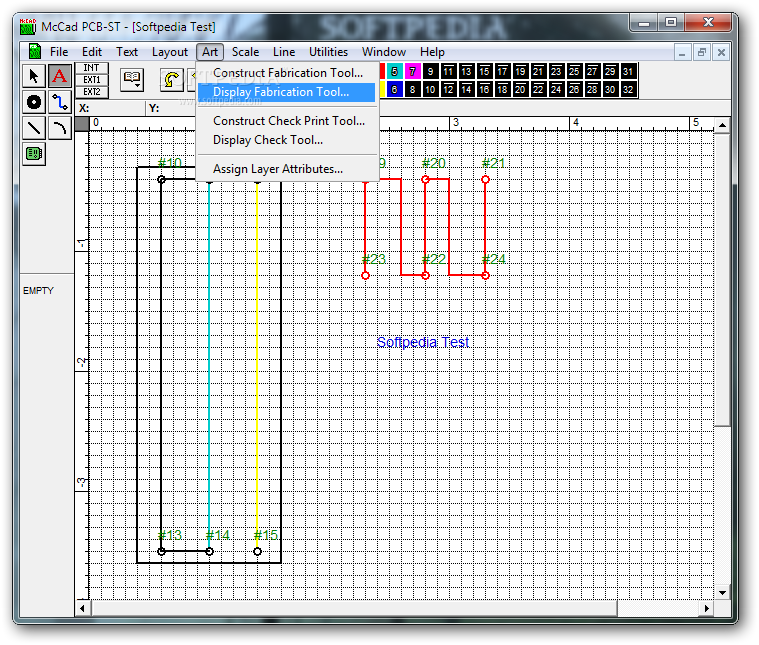
Task: Click the #23 red pad label
Action: click(374, 259)
